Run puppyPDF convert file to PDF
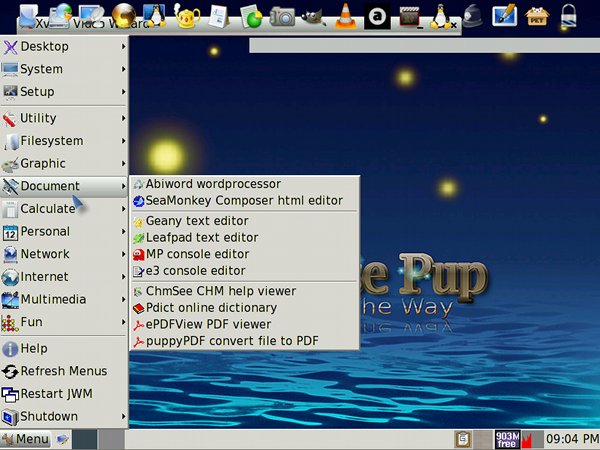Viewport: 600px width, 450px height. coord(245,341)
